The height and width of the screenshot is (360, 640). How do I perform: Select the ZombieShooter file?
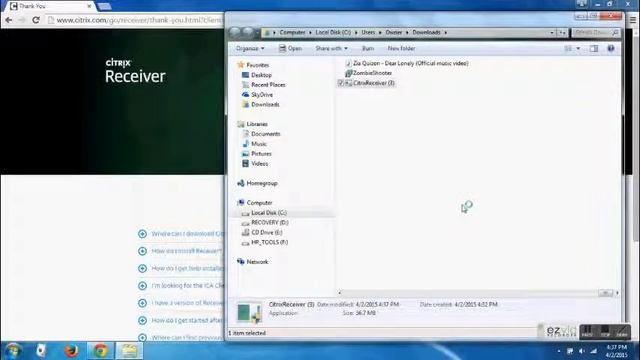372,73
